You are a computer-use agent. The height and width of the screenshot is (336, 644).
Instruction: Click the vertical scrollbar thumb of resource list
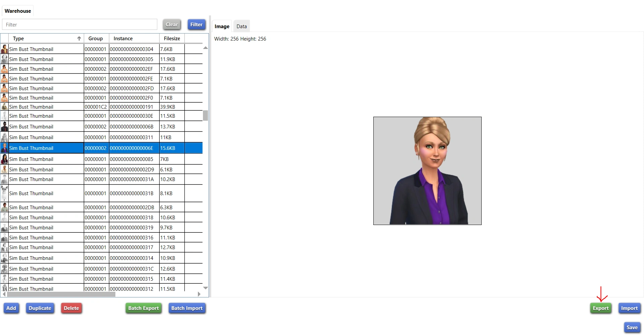(x=206, y=115)
